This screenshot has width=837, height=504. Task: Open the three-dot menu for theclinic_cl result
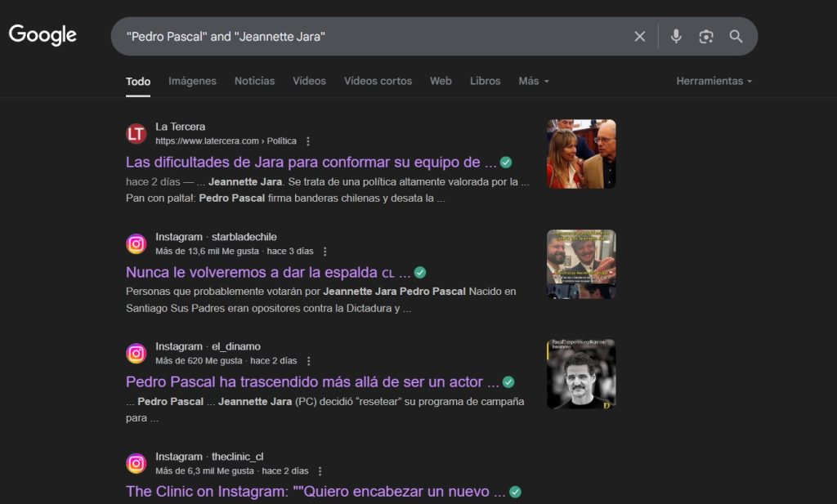click(x=320, y=471)
